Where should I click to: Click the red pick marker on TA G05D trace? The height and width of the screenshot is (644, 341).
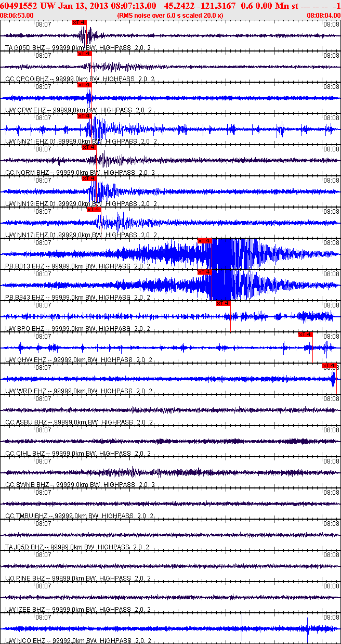pyautogui.click(x=80, y=22)
